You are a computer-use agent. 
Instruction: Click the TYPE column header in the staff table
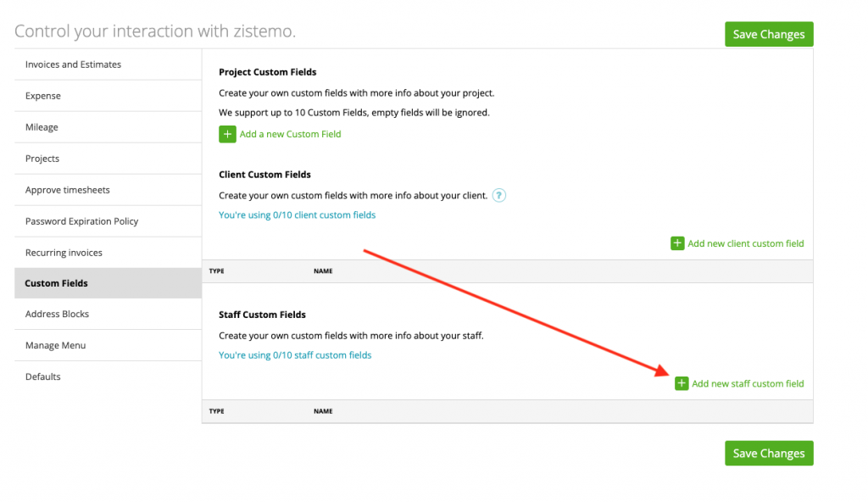point(216,410)
